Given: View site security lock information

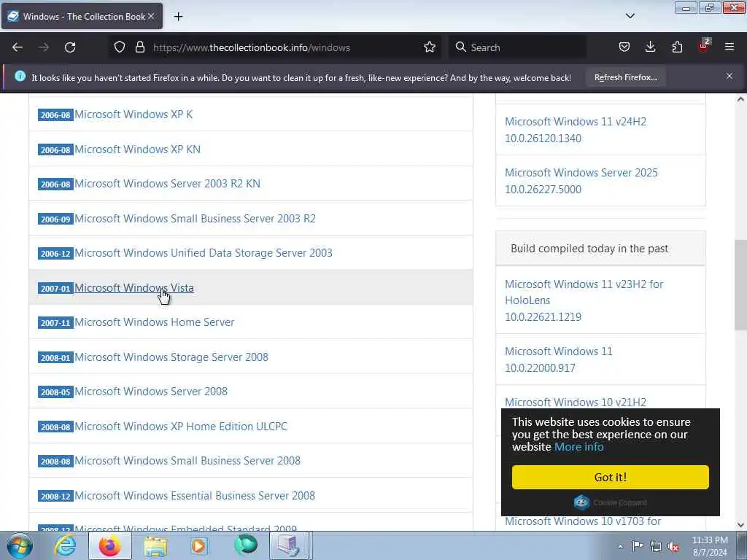Looking at the screenshot, I should (139, 47).
